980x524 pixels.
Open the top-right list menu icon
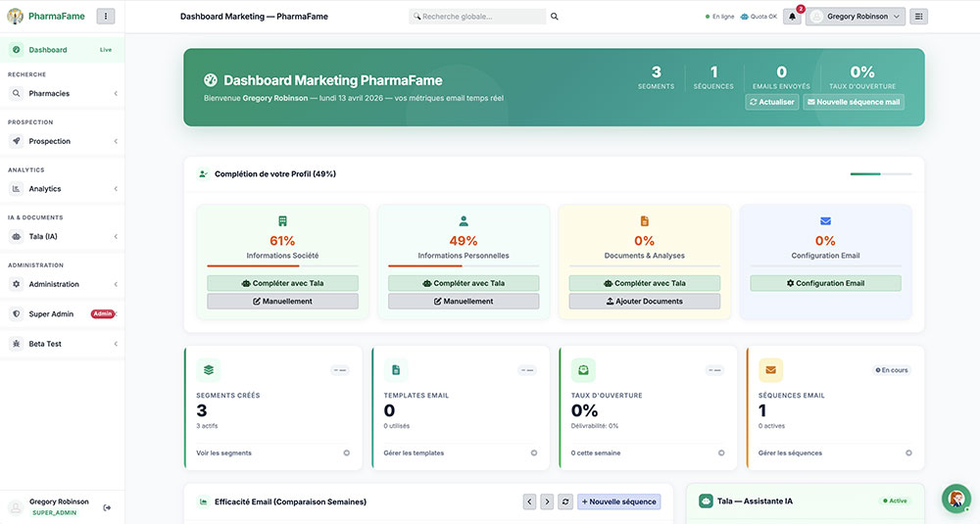919,17
